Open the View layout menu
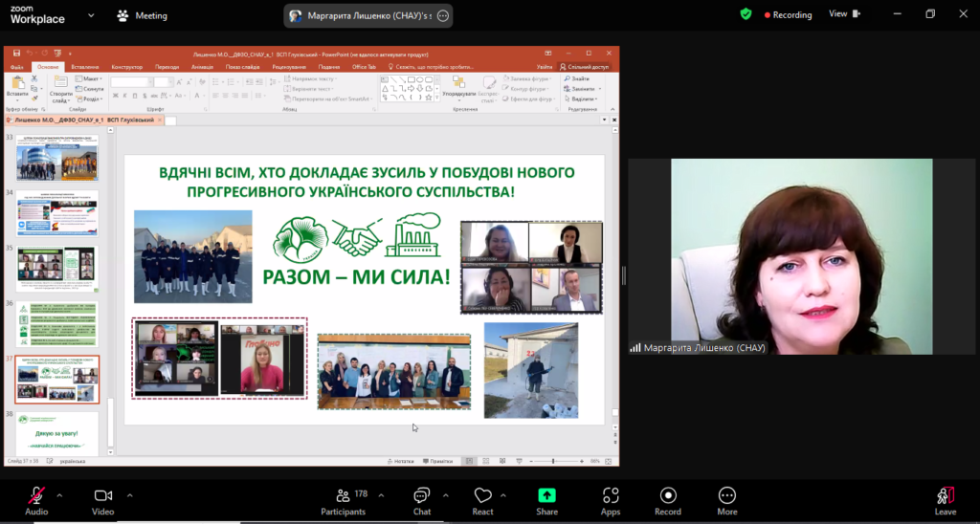 pos(844,14)
